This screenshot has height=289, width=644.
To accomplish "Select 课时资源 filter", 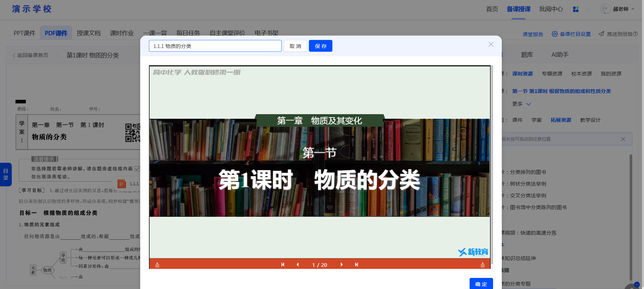I will [522, 74].
